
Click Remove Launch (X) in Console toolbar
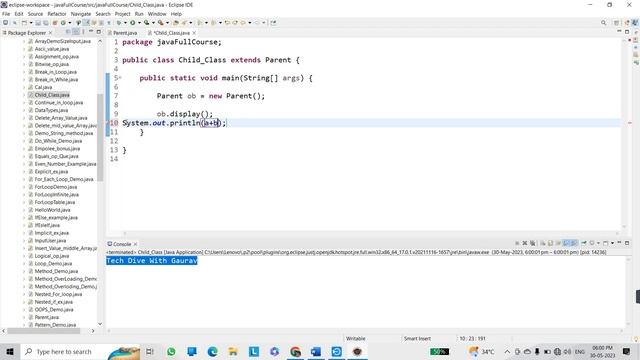click(x=525, y=243)
